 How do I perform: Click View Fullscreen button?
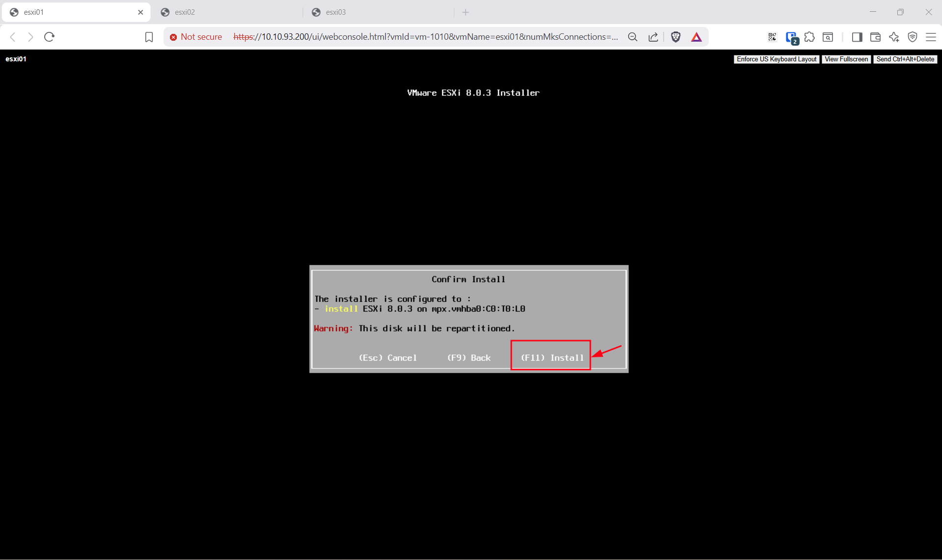[x=846, y=59]
